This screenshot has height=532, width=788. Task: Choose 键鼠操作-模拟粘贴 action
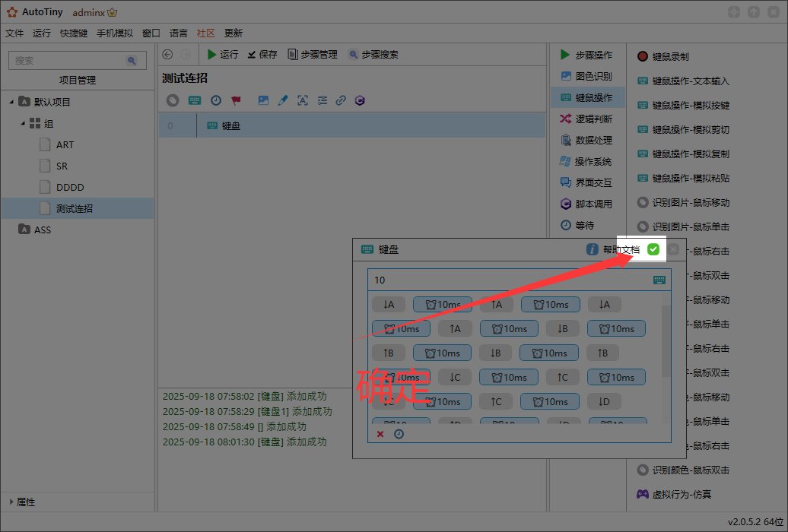pyautogui.click(x=683, y=179)
